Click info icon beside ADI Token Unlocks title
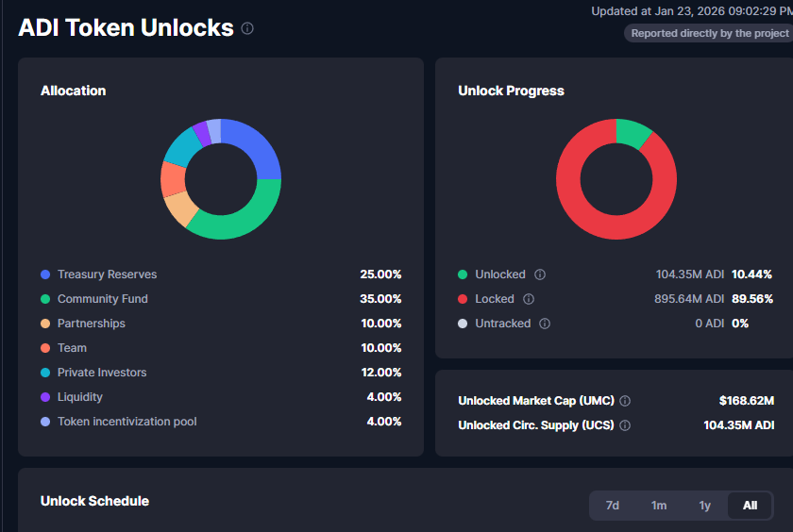 click(x=247, y=28)
